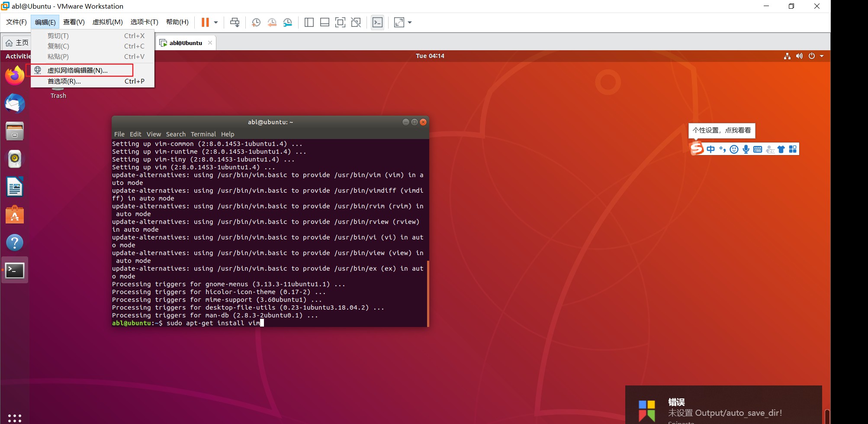Click the 剪切(T) menu entry
The height and width of the screenshot is (424, 868).
click(93, 36)
